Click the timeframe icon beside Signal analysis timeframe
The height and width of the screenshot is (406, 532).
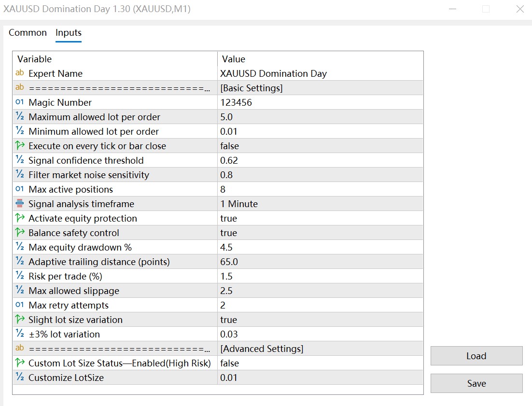20,204
